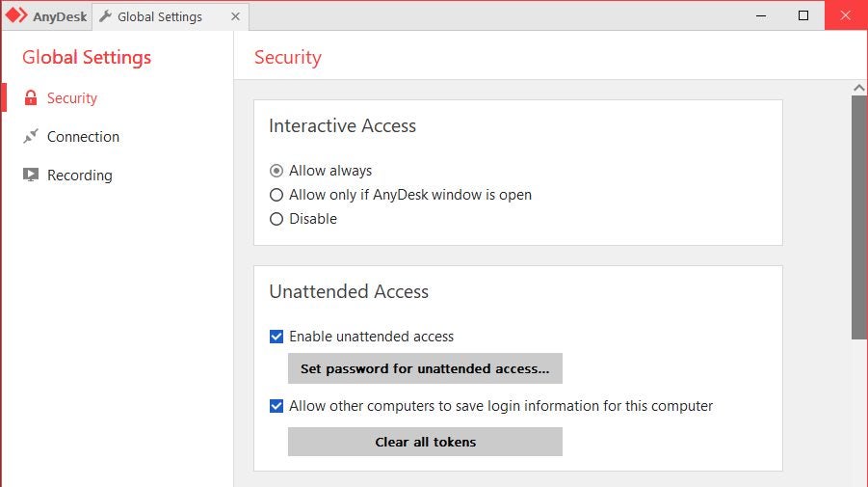Click the Recording play icon in sidebar

coord(31,176)
